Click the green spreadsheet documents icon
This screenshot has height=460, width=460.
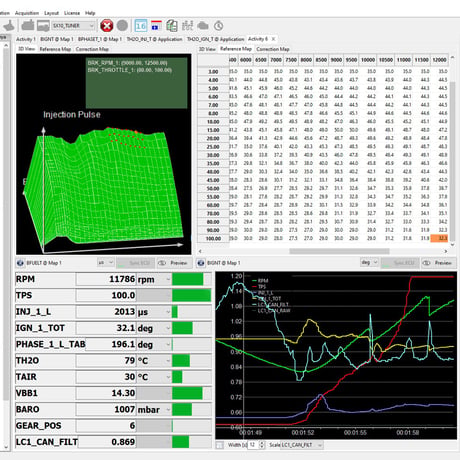[x=172, y=26]
